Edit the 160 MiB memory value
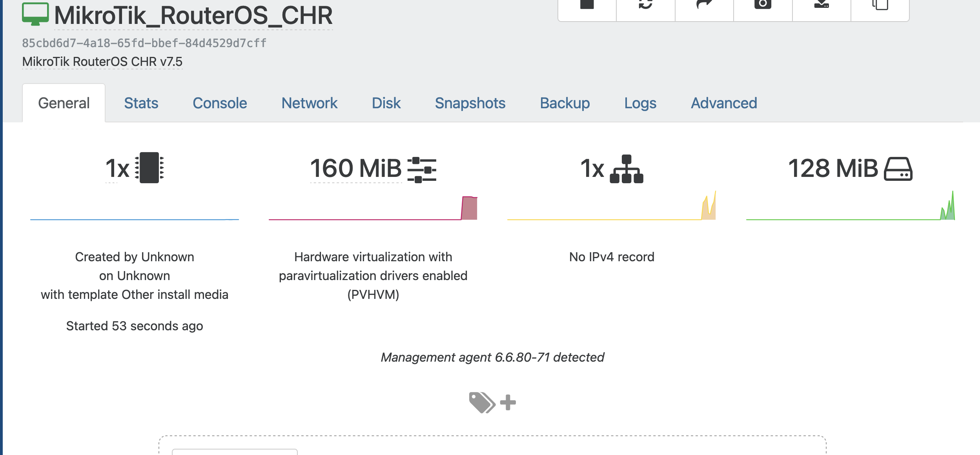This screenshot has height=455, width=980. coord(356,168)
